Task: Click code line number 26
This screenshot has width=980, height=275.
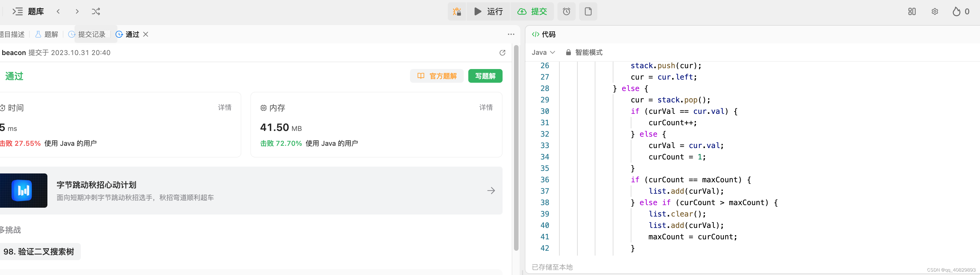Action: tap(545, 66)
